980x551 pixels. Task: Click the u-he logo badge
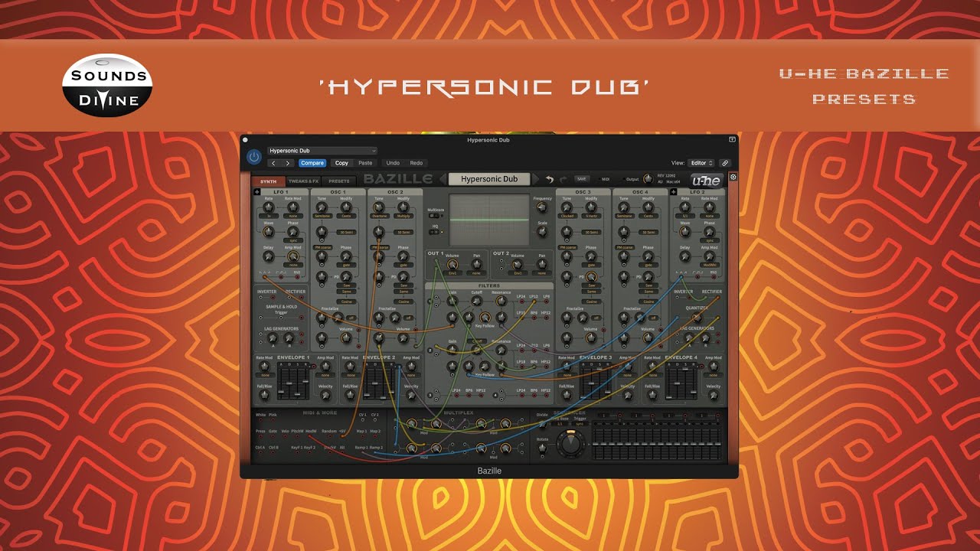coord(706,180)
